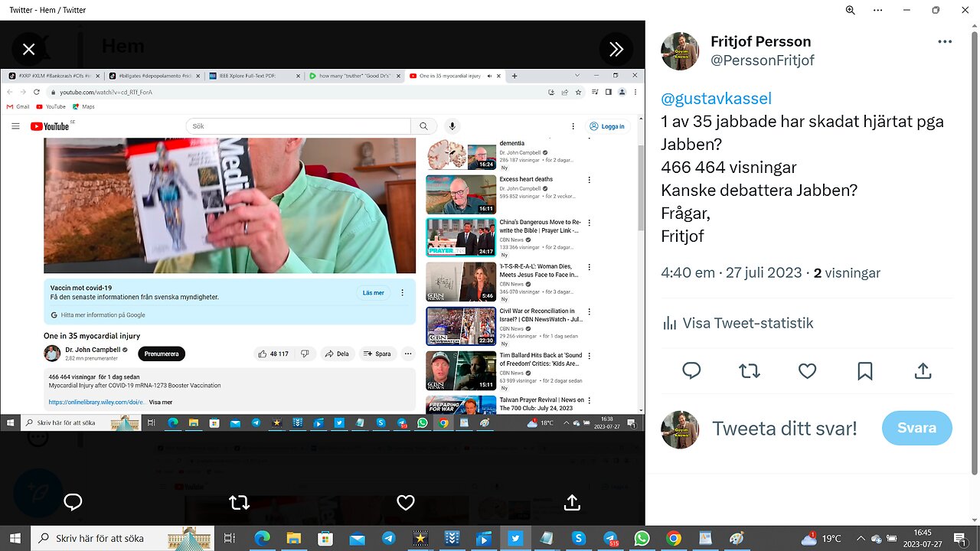Switch to Google Chrome on the taskbar
This screenshot has width=980, height=551.
point(673,538)
